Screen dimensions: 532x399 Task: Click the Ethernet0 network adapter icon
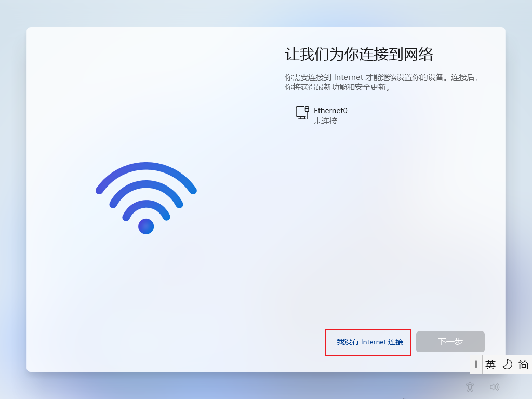tap(302, 113)
